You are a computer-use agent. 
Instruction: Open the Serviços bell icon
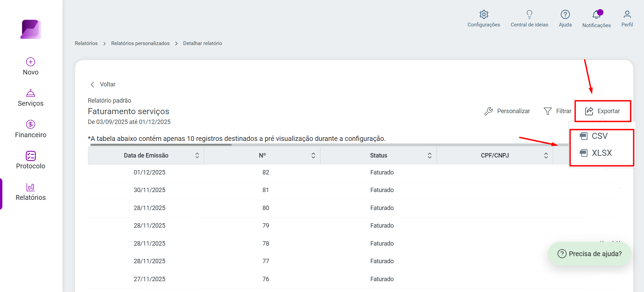(31, 93)
